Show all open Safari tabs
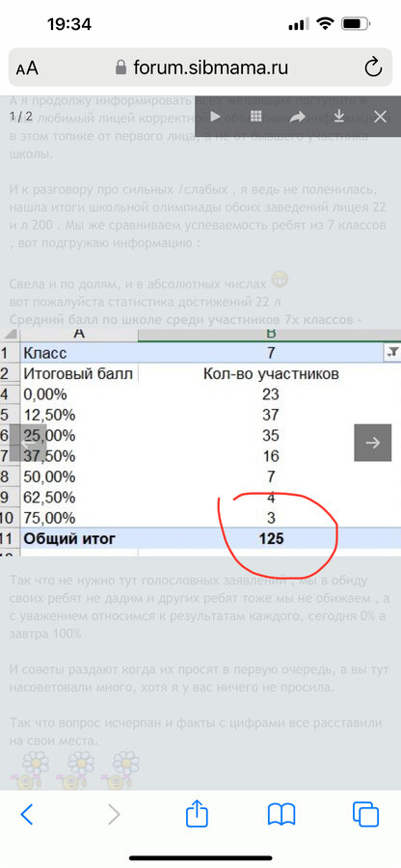The image size is (401, 868). 365,814
